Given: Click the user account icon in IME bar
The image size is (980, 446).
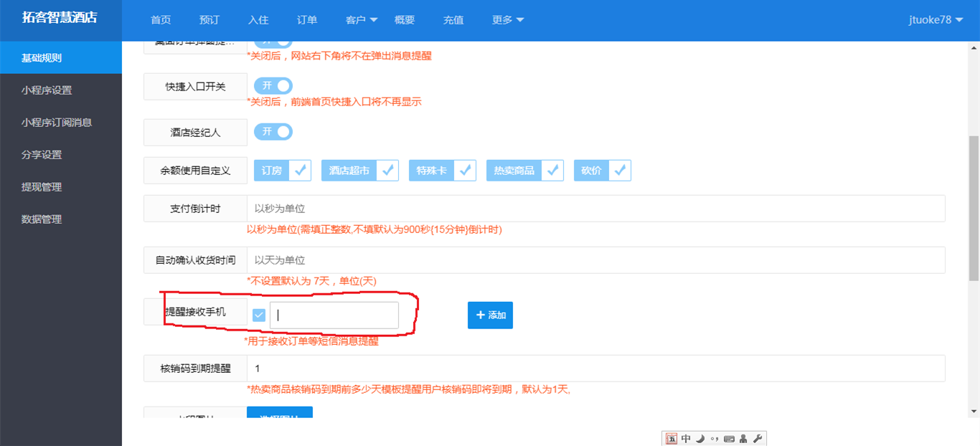Looking at the screenshot, I should click(743, 439).
